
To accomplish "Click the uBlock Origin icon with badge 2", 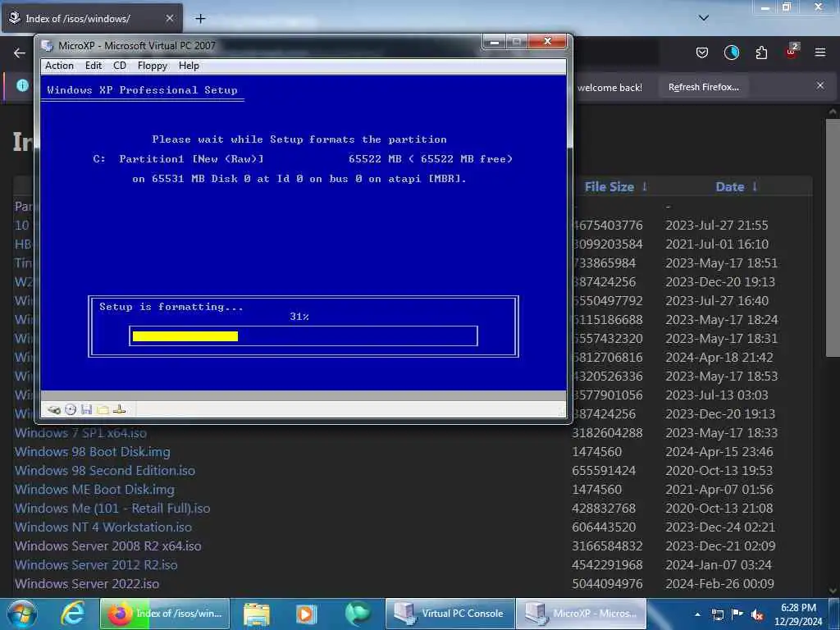I will coord(792,52).
